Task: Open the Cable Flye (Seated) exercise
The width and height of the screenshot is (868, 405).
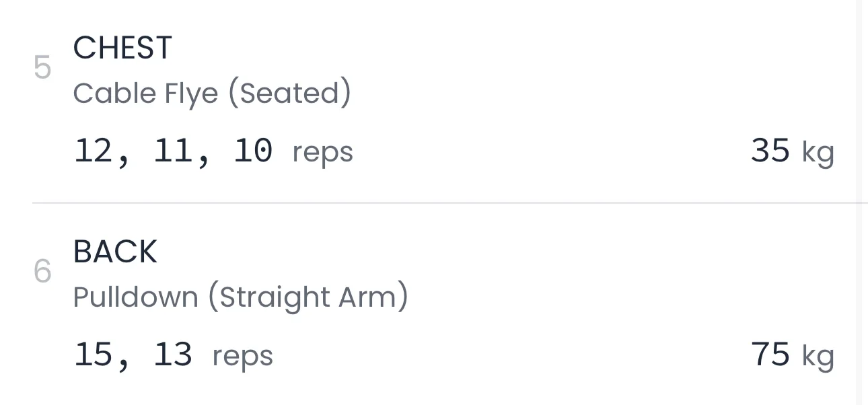Action: 211,94
